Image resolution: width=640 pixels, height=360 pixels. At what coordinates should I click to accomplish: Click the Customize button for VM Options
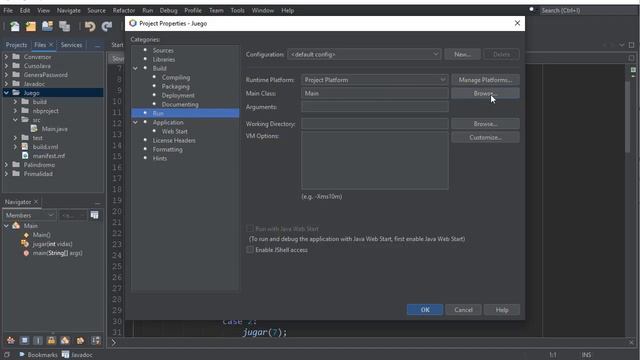click(485, 138)
